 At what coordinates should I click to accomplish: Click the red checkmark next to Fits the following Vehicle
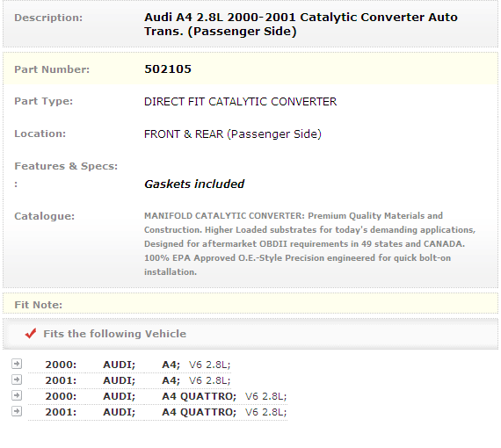click(x=31, y=334)
